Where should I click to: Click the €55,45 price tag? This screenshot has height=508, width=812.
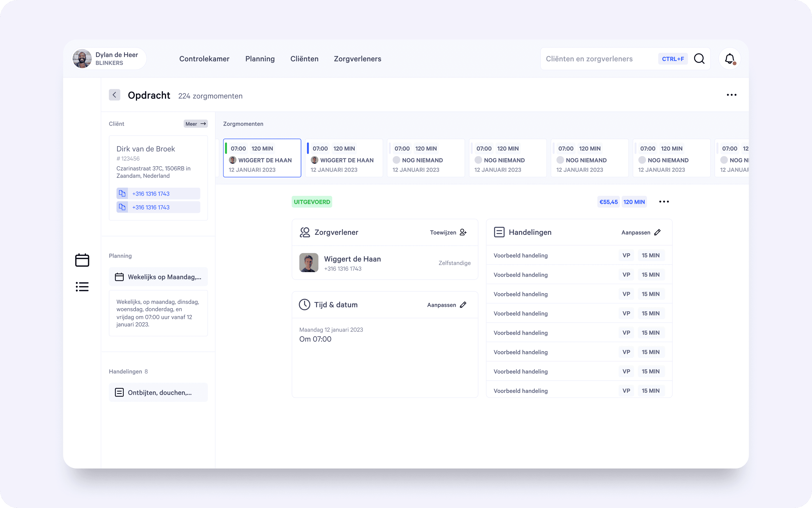[609, 202]
